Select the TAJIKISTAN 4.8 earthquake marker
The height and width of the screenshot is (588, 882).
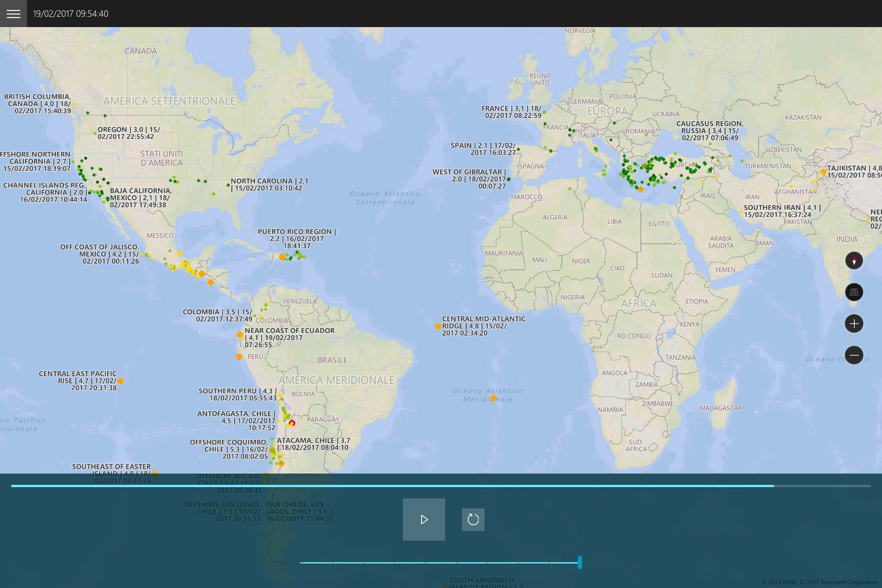pyautogui.click(x=823, y=172)
